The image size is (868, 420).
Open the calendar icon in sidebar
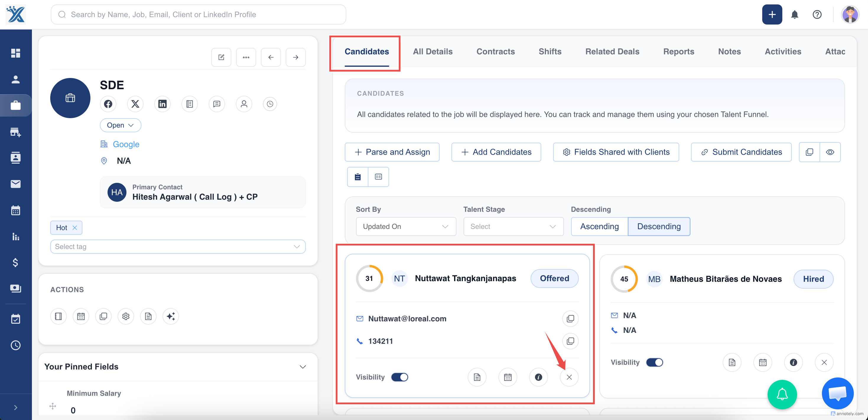point(15,210)
